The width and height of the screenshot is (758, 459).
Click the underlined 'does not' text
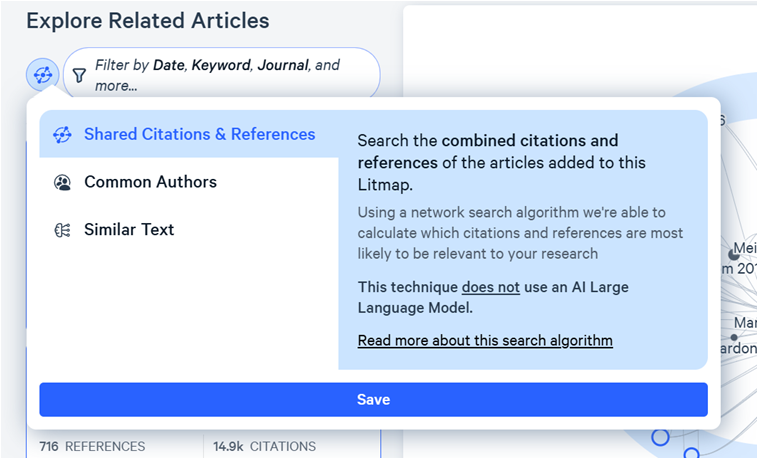(491, 287)
